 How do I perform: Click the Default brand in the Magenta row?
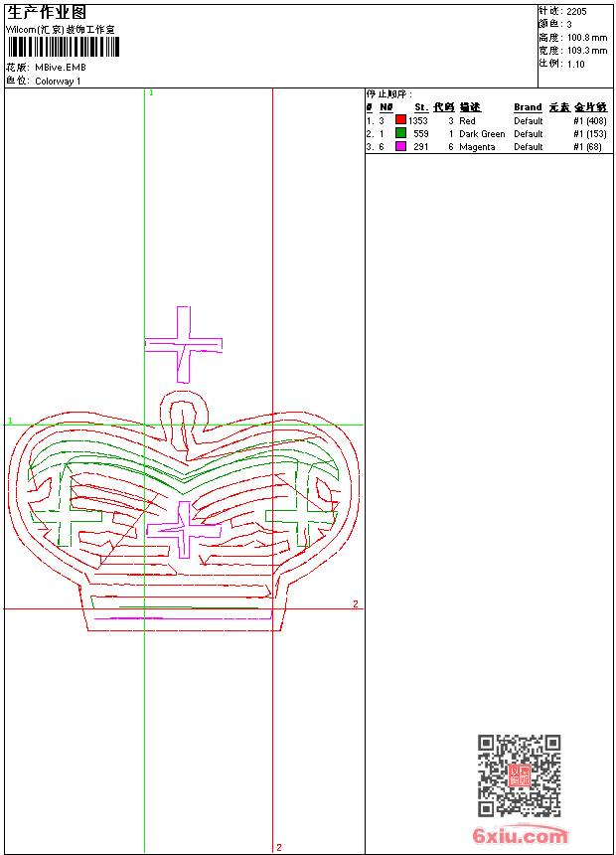click(529, 147)
